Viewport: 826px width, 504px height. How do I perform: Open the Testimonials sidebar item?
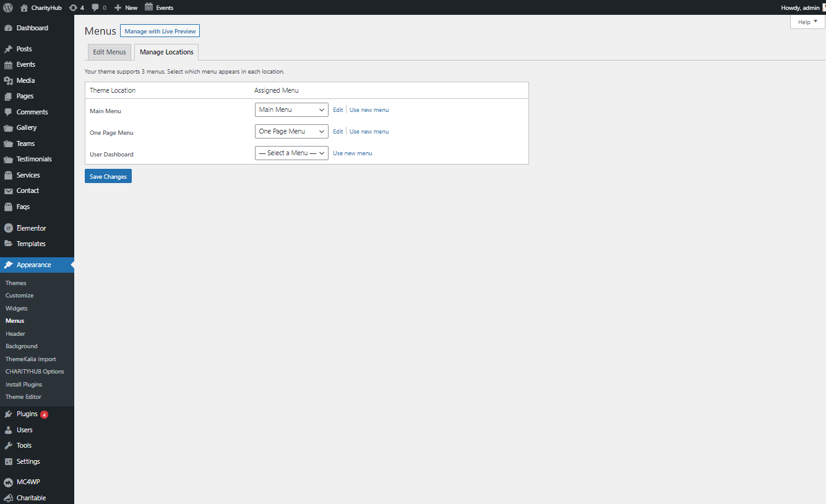tap(34, 159)
